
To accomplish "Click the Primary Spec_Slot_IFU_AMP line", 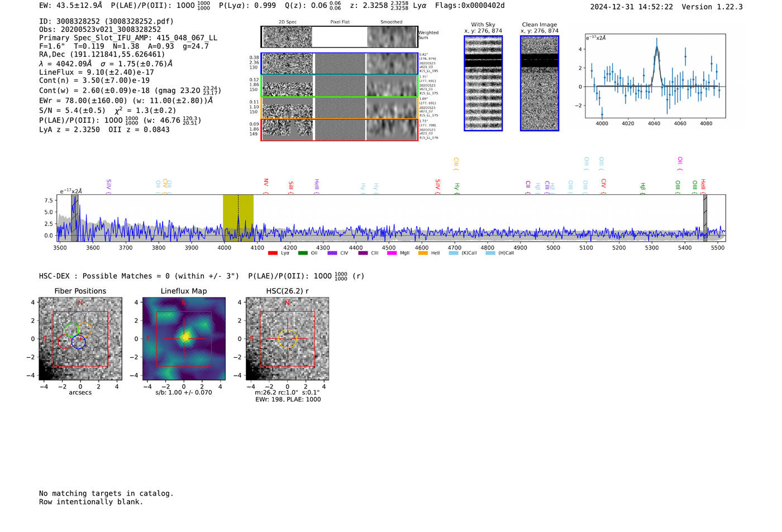I will [x=128, y=38].
